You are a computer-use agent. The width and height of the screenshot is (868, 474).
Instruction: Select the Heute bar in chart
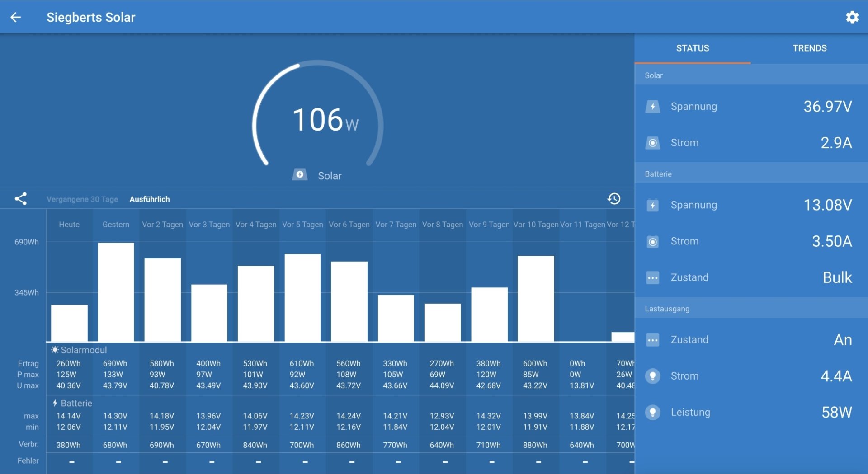(x=69, y=323)
